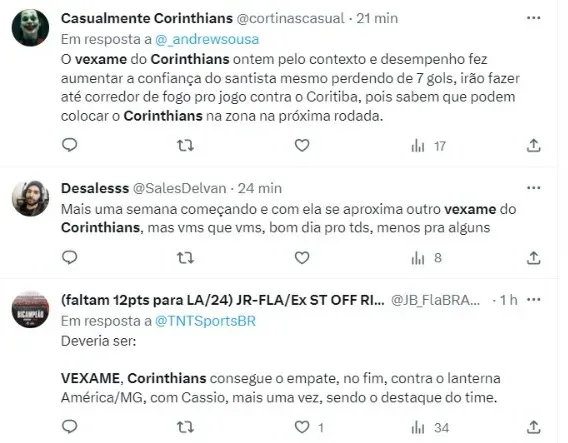Reply to Casualmente Corinthians tweet
Viewport: 568px width, 443px height.
pyautogui.click(x=70, y=145)
